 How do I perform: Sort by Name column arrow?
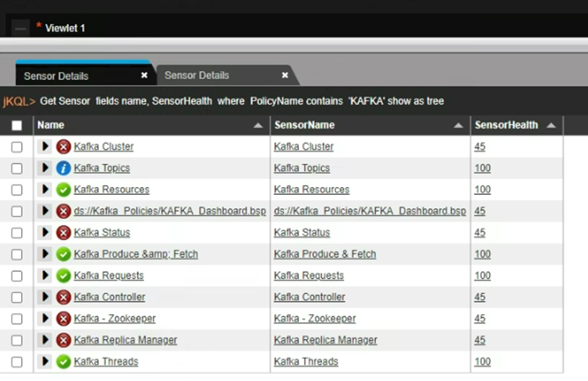coord(258,125)
